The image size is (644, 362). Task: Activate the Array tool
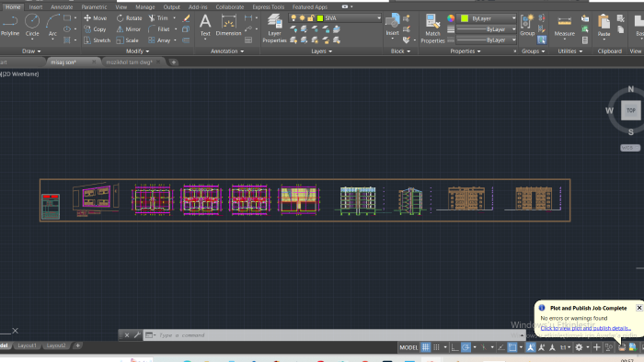click(x=159, y=40)
